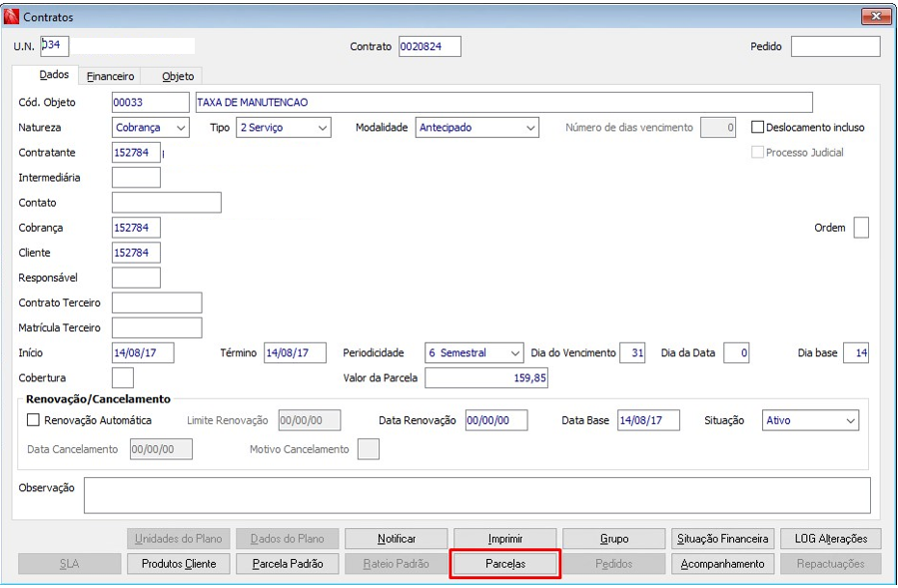Click the SLA button
The height and width of the screenshot is (588, 898).
tap(69, 564)
